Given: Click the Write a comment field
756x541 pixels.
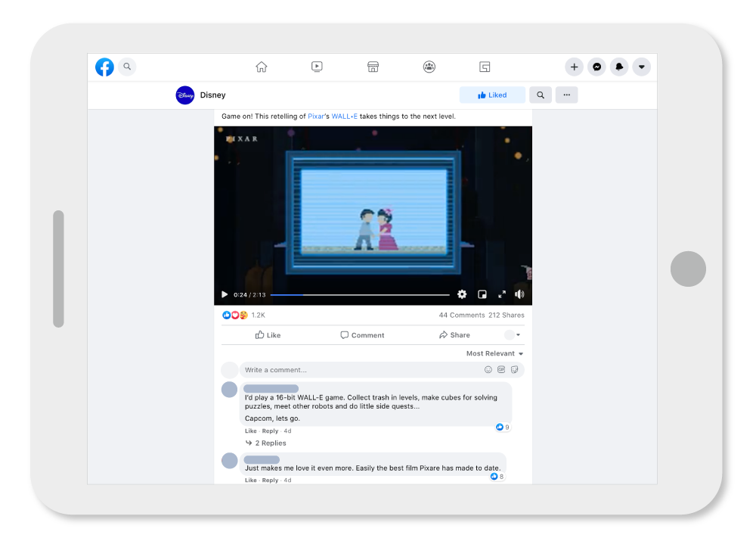Looking at the screenshot, I should click(x=340, y=369).
